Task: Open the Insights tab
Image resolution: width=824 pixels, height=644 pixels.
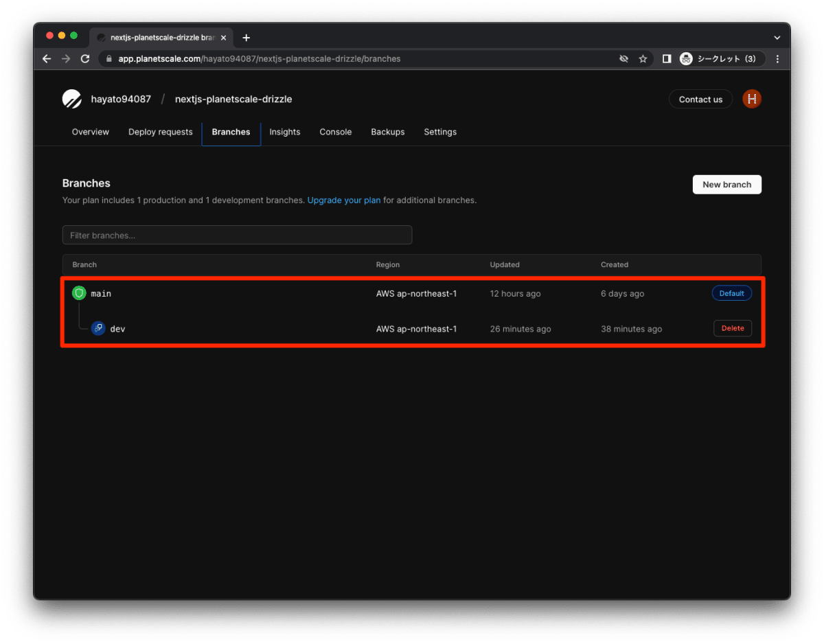Action: coord(285,132)
